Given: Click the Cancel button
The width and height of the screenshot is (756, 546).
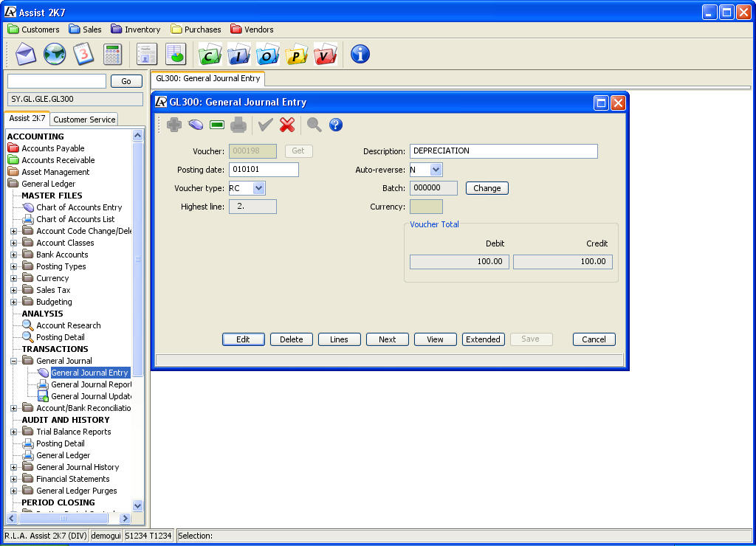Looking at the screenshot, I should pos(594,339).
